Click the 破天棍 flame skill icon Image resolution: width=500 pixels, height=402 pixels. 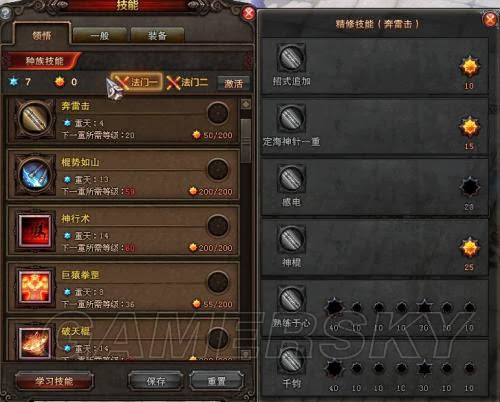click(35, 343)
